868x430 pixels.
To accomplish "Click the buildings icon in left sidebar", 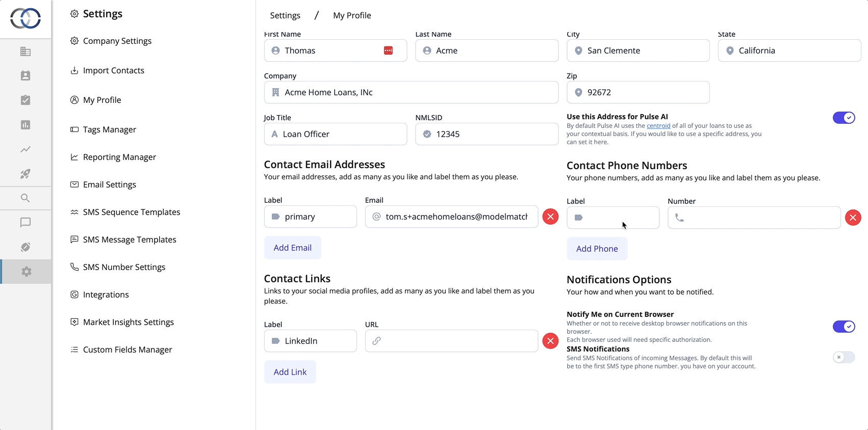I will [x=25, y=51].
